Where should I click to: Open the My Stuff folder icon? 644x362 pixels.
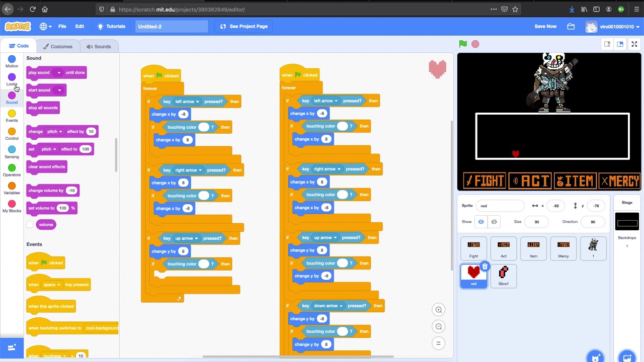[x=571, y=27]
